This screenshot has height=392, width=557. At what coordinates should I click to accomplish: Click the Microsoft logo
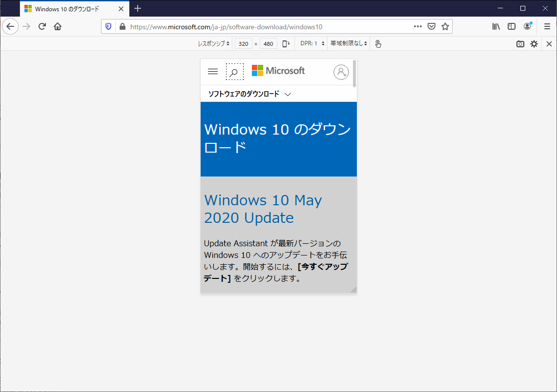pyautogui.click(x=278, y=71)
